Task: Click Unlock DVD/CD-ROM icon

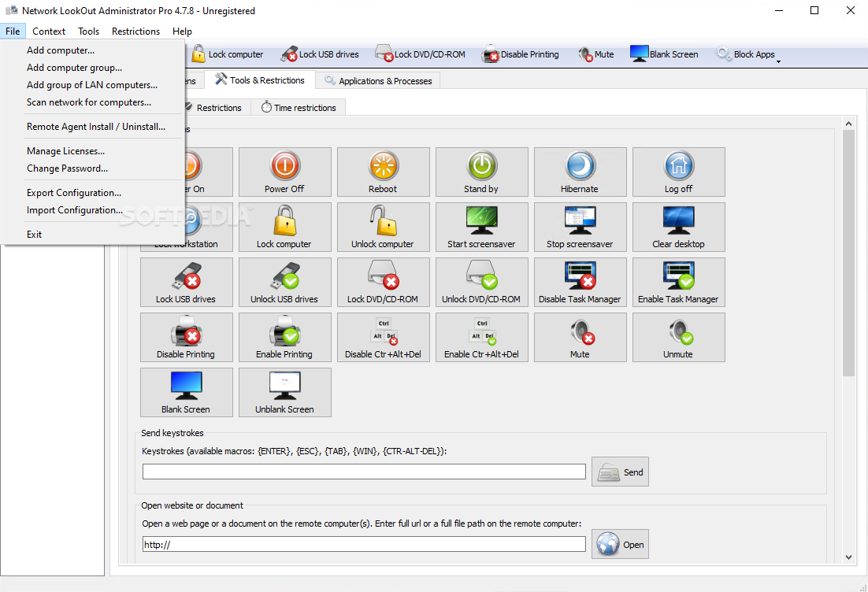Action: click(x=481, y=276)
